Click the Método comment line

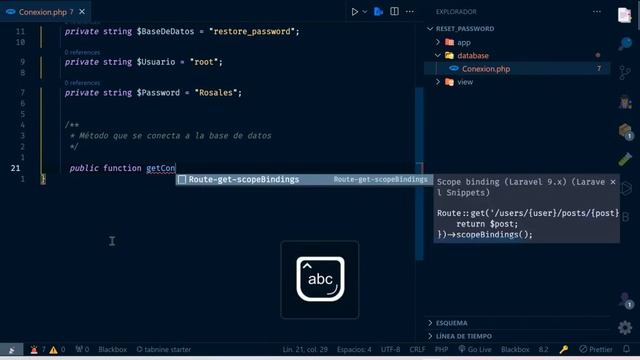(170, 136)
